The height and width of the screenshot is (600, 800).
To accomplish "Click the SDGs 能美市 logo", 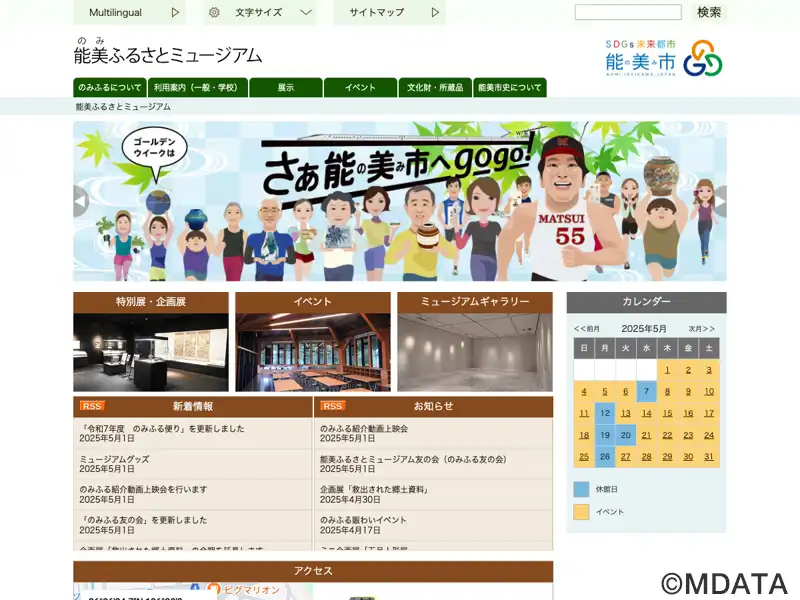I will pyautogui.click(x=663, y=58).
